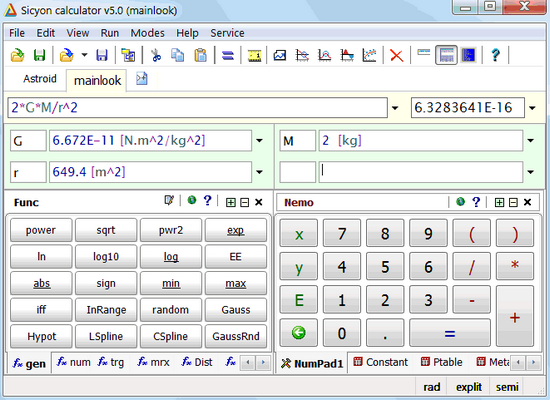Screen dimensions: 550x400
Task: Click the green floppy disk save icon
Action: tap(39, 55)
